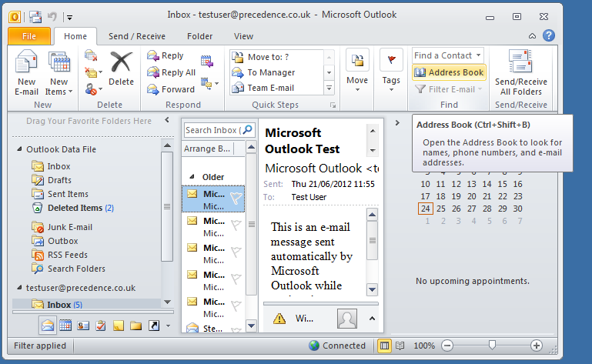Expand the Quick Steps gallery
Screen dimensions: 592x364
click(329, 88)
